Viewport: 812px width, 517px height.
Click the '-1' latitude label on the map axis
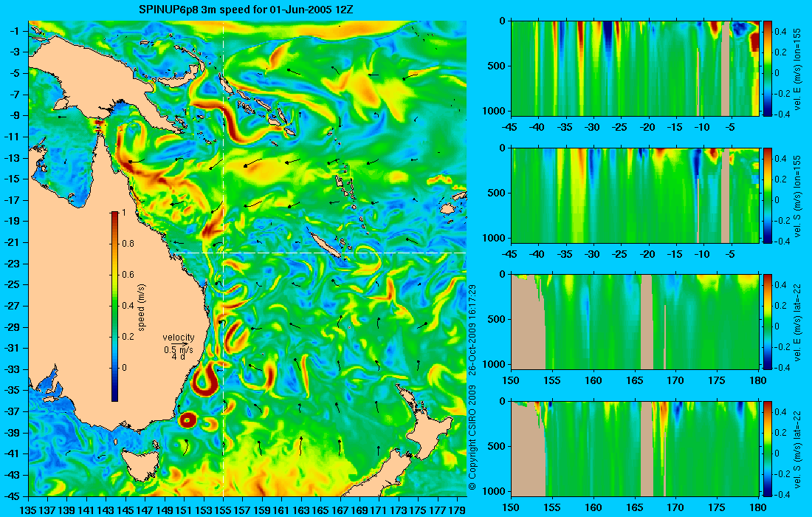tap(15, 31)
